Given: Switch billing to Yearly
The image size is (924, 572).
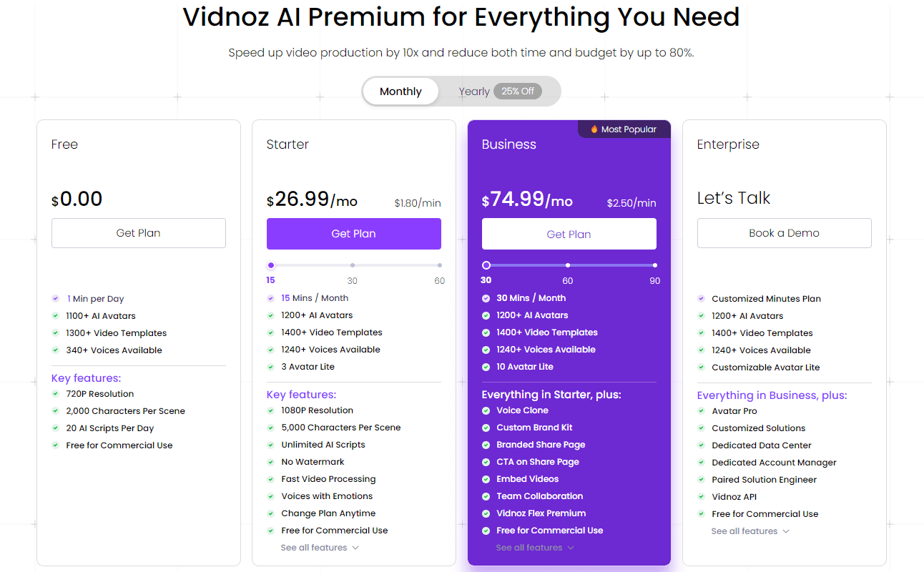Looking at the screenshot, I should (x=474, y=92).
